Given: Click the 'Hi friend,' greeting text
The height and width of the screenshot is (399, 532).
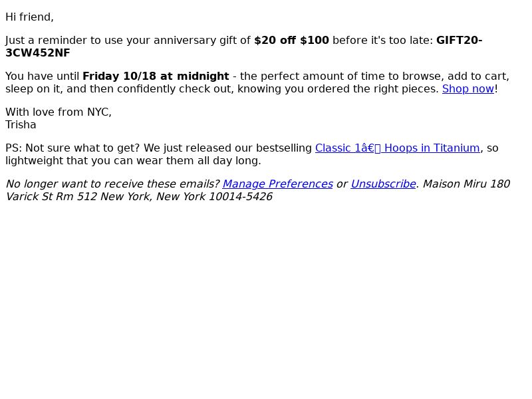Looking at the screenshot, I should pos(29,17).
